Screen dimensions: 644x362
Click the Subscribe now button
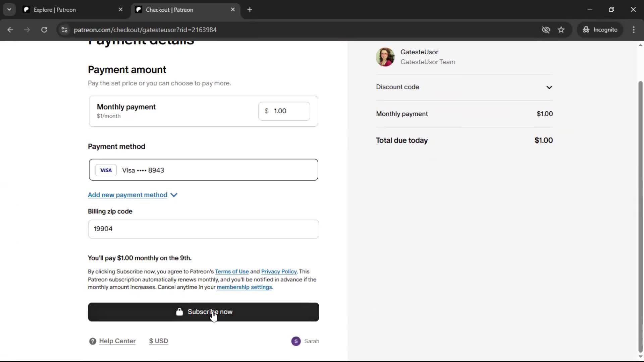pyautogui.click(x=203, y=312)
